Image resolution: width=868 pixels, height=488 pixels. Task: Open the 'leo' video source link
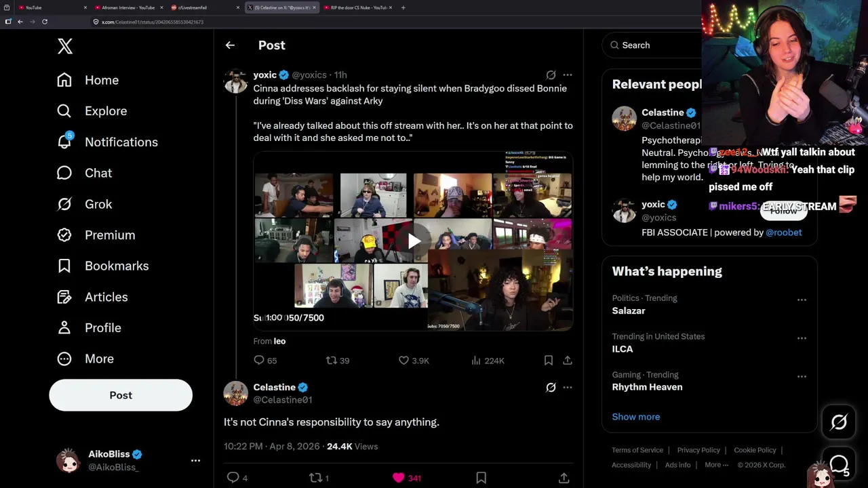tap(279, 341)
